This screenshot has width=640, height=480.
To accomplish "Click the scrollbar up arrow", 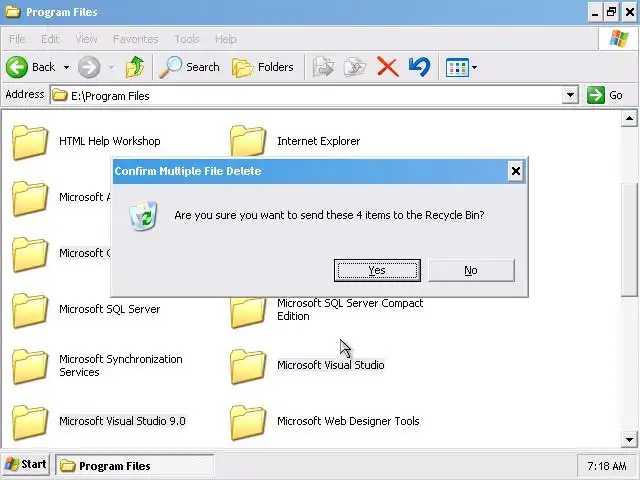I will point(629,119).
